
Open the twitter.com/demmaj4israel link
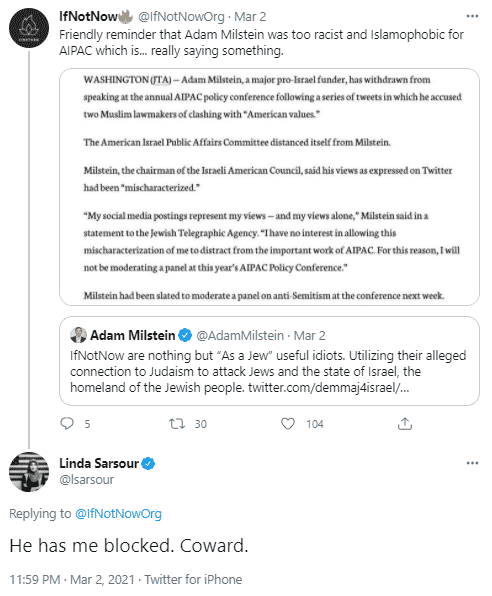[329, 387]
